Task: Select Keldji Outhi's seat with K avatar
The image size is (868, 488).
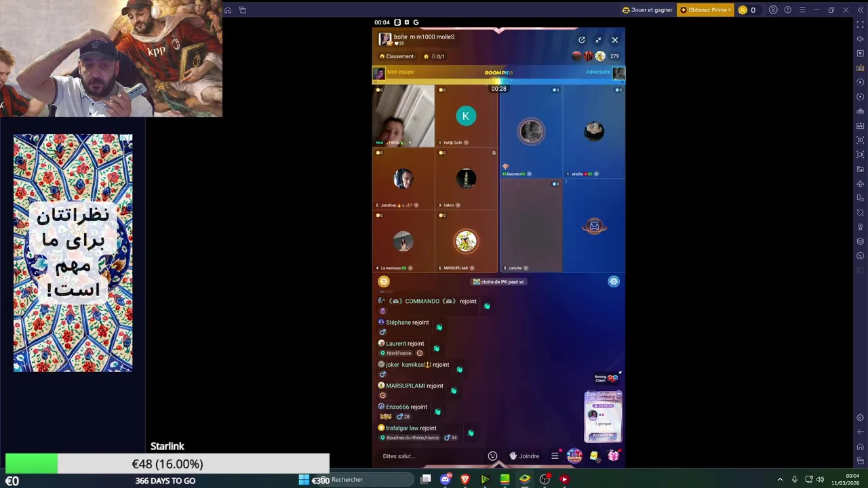Action: 465,116
